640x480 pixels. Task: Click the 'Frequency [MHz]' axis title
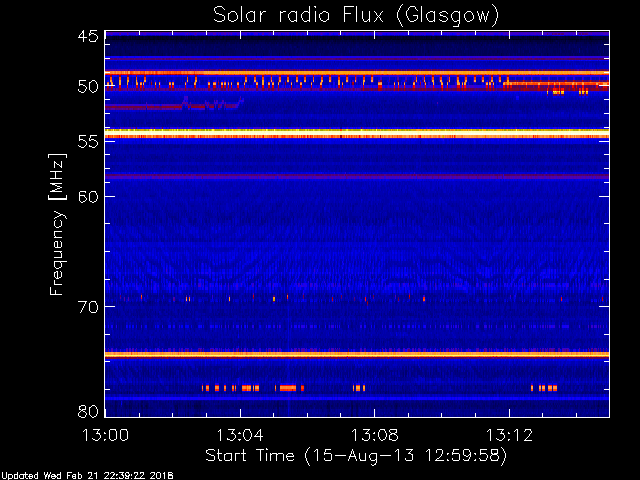tap(57, 224)
